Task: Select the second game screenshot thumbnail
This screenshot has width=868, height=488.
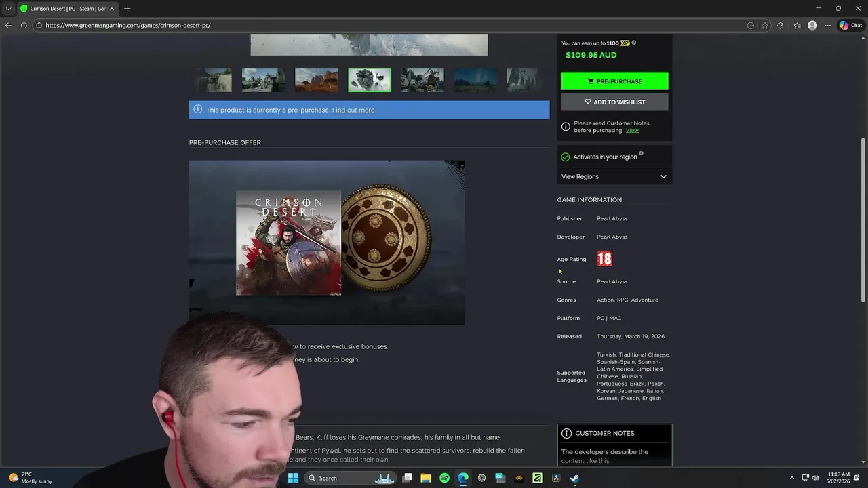Action: (263, 80)
